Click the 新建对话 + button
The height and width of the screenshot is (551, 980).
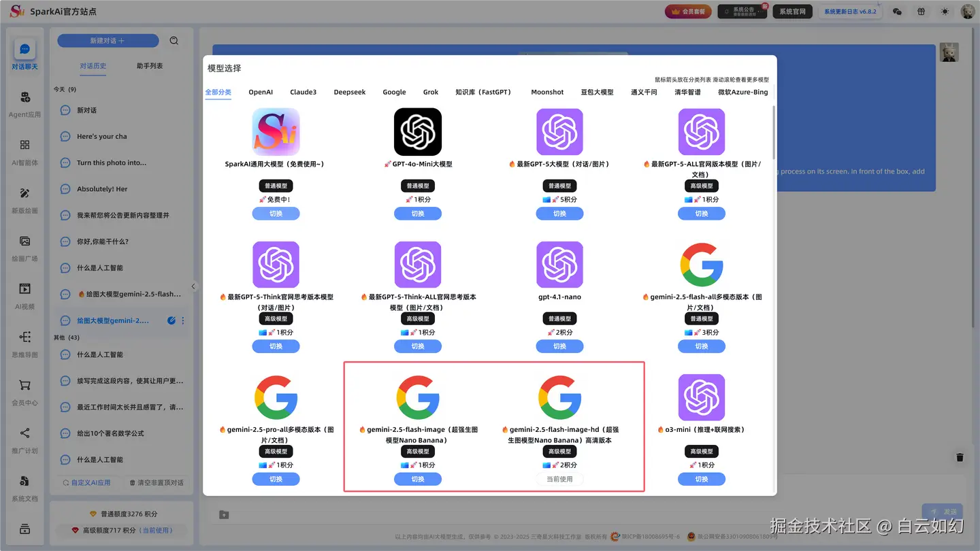click(x=108, y=41)
